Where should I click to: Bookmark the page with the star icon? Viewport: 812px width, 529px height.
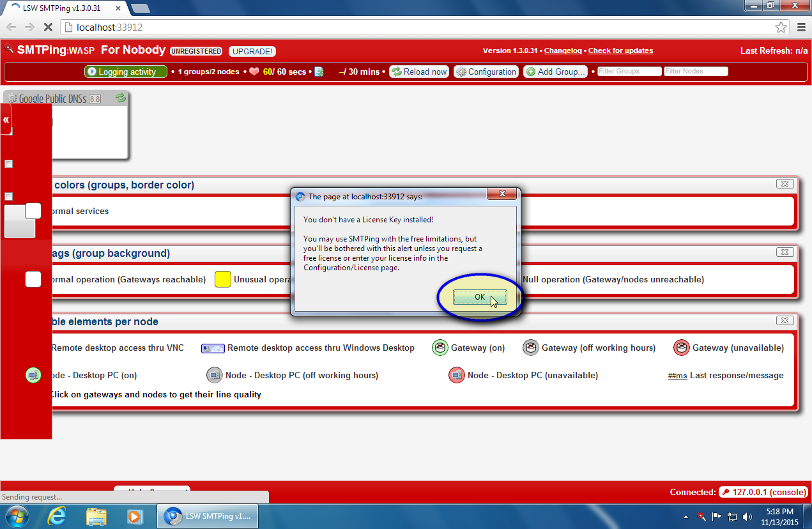click(781, 27)
